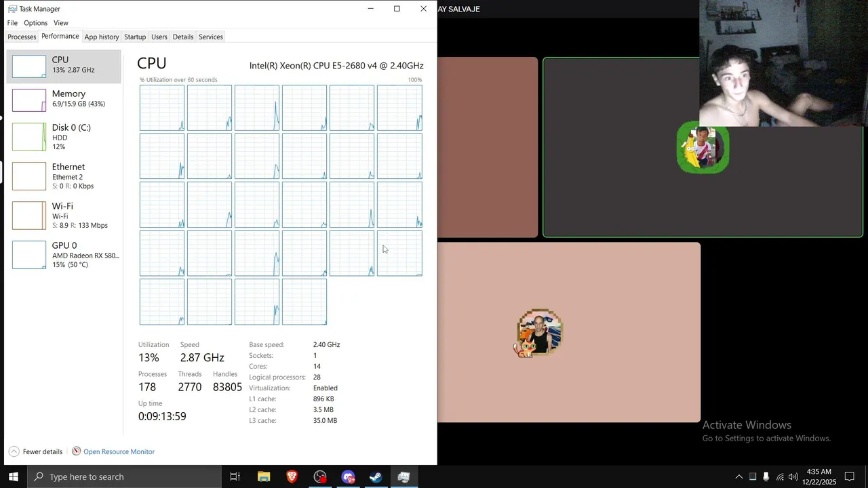Click the 2.87 GHz speed value
The width and height of the screenshot is (868, 488).
[202, 358]
